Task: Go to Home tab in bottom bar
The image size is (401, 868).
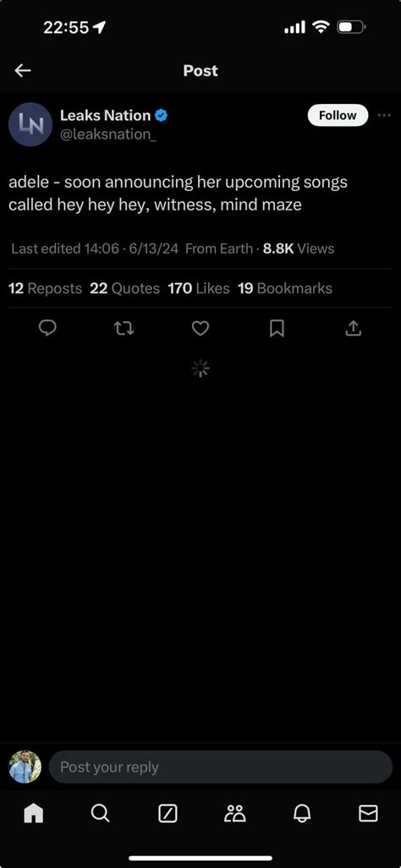Action: 33,813
